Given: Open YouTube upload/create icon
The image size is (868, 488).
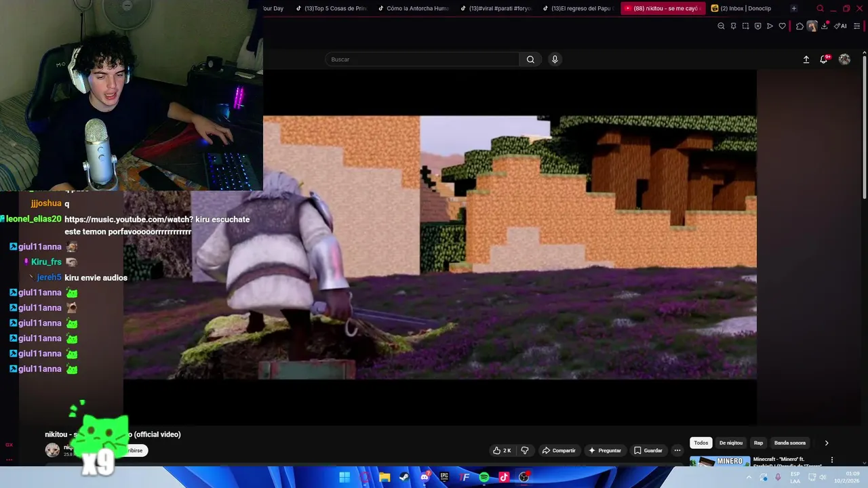Looking at the screenshot, I should click(x=806, y=60).
